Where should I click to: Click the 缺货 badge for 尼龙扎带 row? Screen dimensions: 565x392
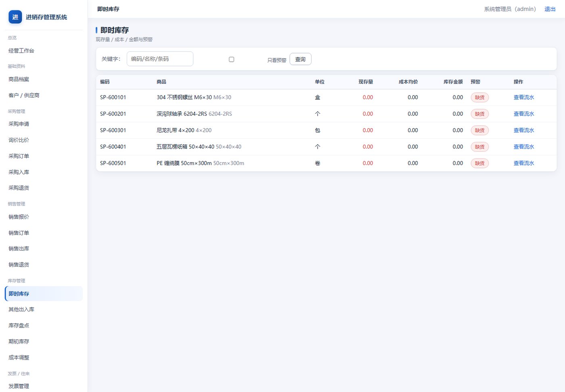pyautogui.click(x=480, y=130)
